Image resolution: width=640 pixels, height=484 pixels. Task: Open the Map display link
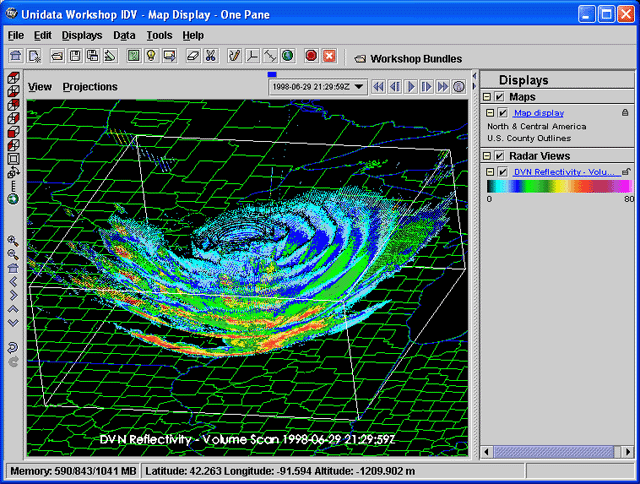pos(538,114)
